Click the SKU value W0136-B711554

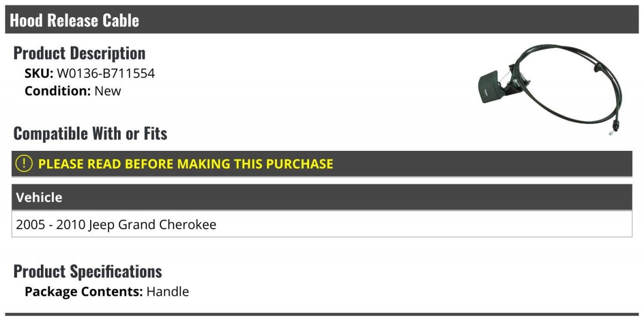coord(106,74)
